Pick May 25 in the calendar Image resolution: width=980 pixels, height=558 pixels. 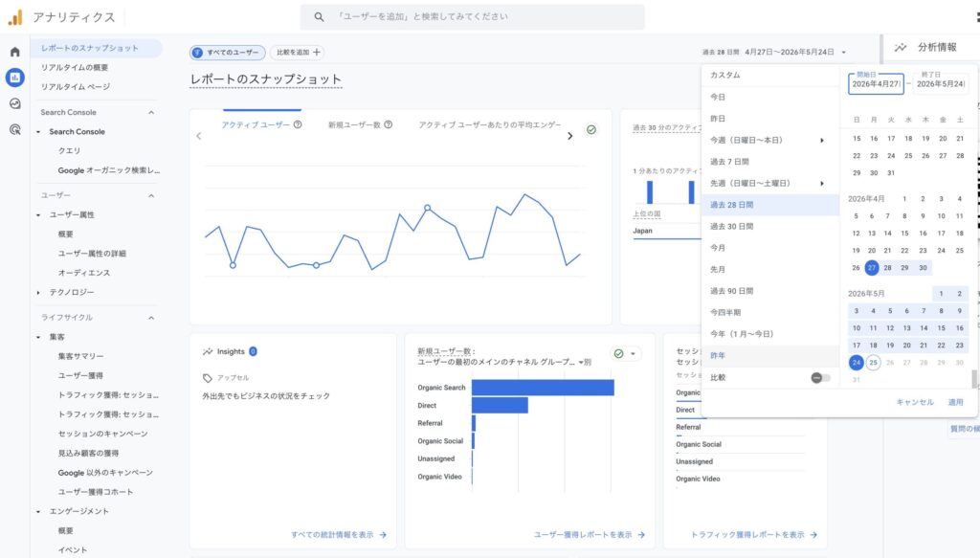873,363
